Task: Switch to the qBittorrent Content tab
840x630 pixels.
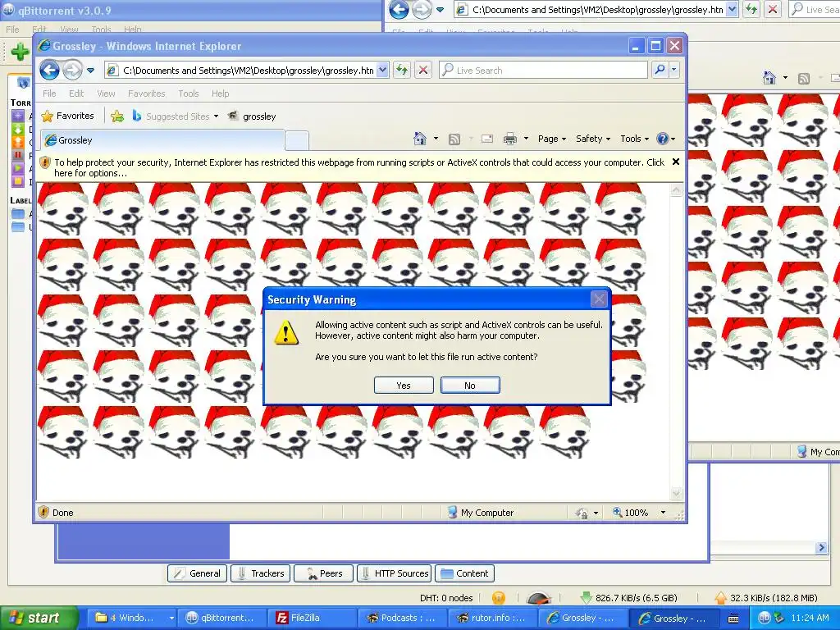Action: tap(464, 573)
